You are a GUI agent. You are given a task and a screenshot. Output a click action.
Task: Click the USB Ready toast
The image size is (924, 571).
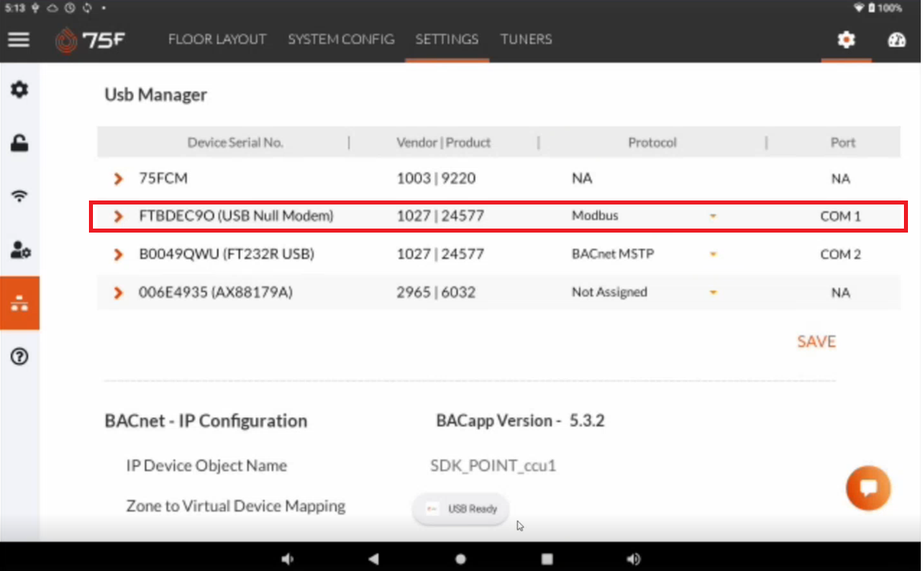pos(461,508)
